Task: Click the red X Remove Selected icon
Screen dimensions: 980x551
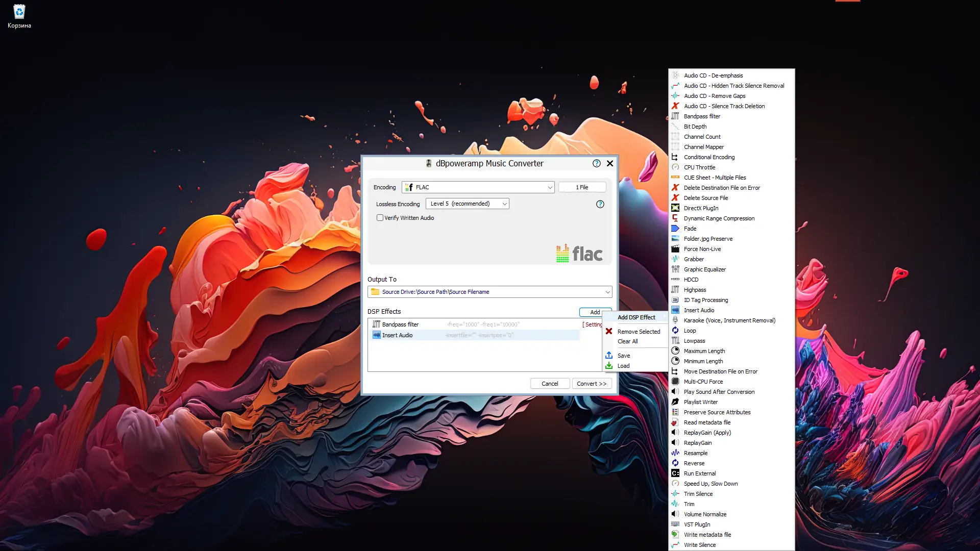Action: [609, 332]
